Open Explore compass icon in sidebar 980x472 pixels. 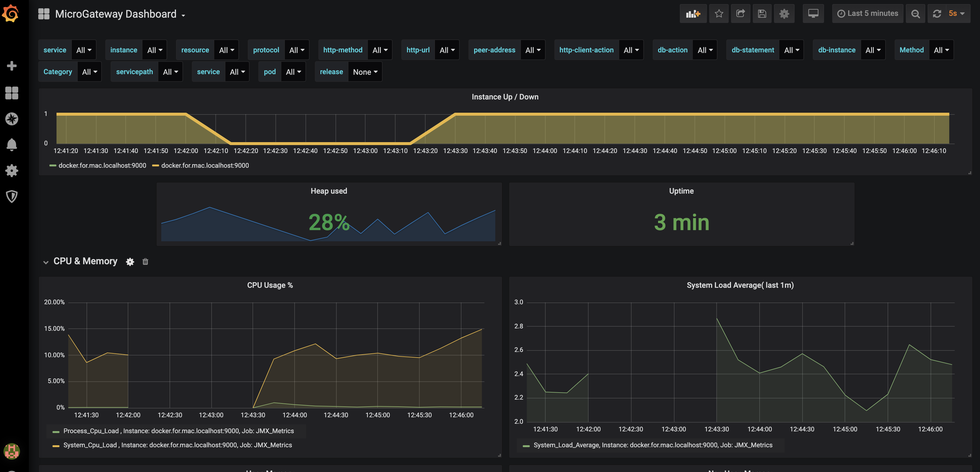point(12,119)
